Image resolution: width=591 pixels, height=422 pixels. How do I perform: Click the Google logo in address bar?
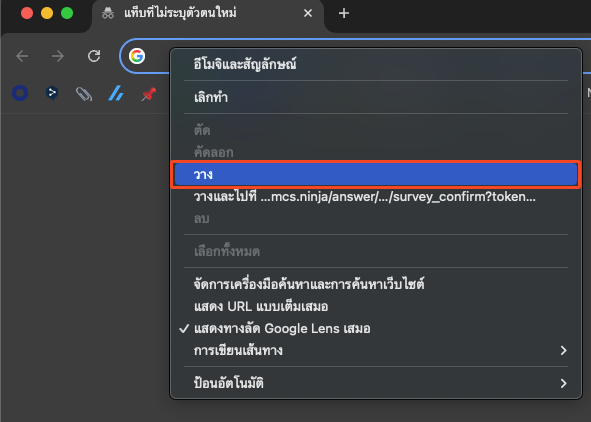pyautogui.click(x=137, y=56)
